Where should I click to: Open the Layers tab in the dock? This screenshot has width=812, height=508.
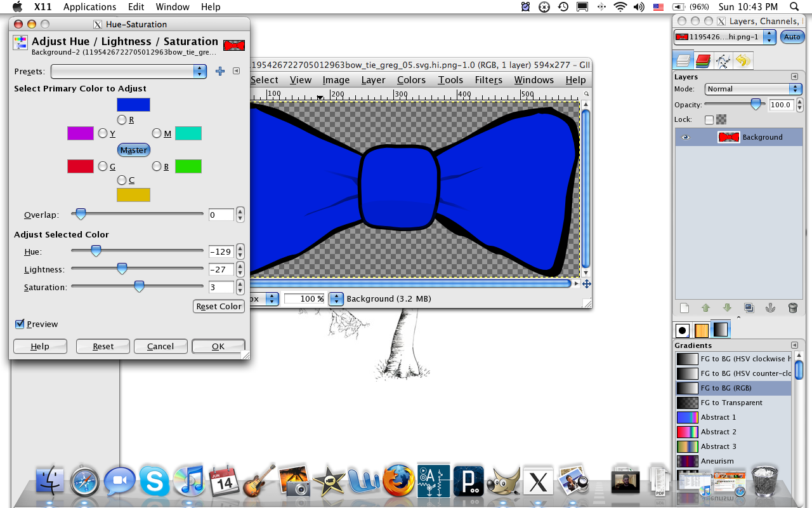[683, 61]
